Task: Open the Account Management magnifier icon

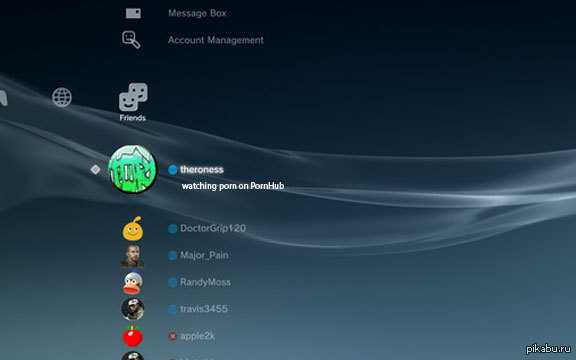Action: (131, 40)
